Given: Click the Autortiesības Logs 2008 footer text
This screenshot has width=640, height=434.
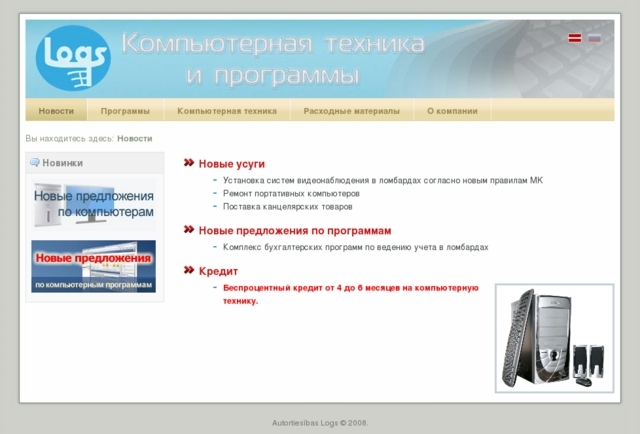Looking at the screenshot, I should [x=320, y=423].
